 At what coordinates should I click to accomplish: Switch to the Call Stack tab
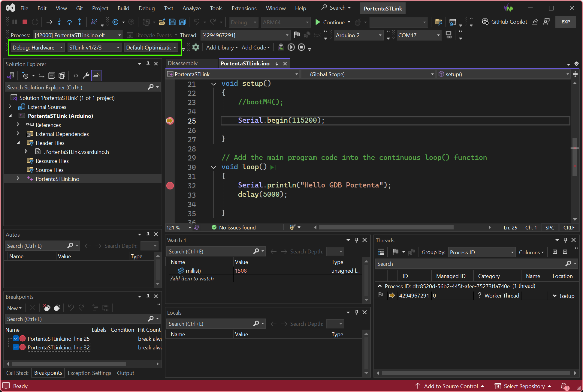pyautogui.click(x=17, y=373)
